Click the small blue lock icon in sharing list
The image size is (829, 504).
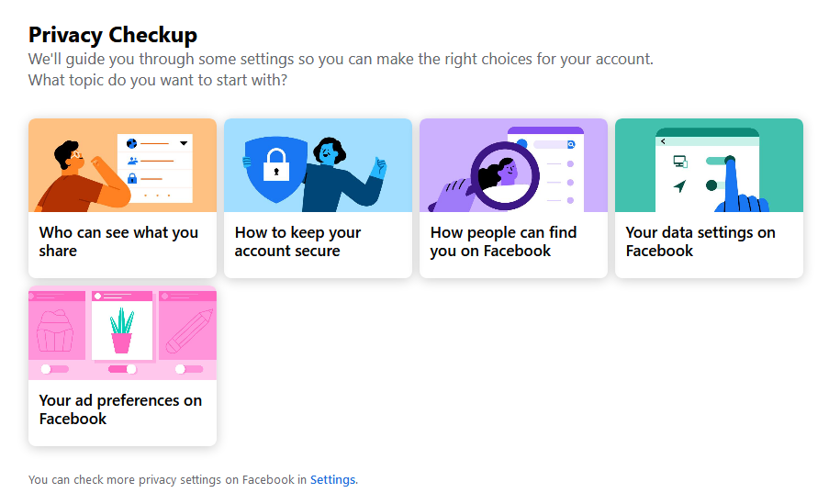pyautogui.click(x=132, y=179)
